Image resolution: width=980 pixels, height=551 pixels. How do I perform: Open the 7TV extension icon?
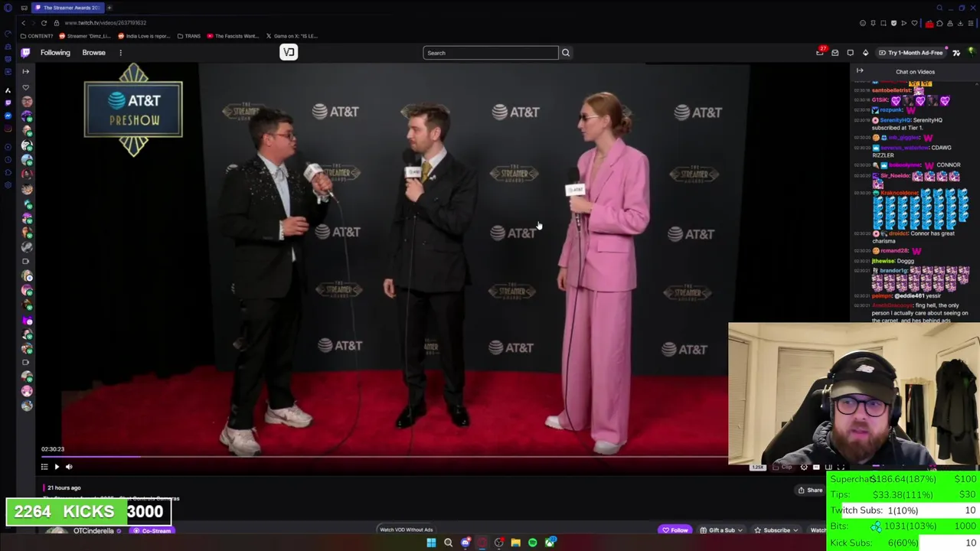tap(956, 53)
